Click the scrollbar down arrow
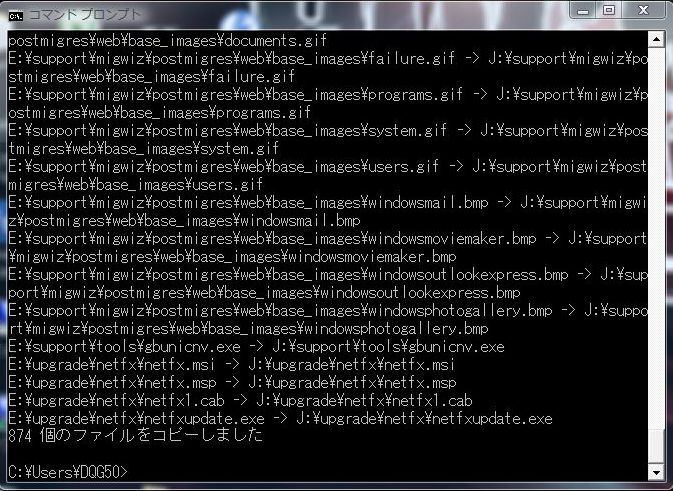The height and width of the screenshot is (491, 673). (x=656, y=473)
